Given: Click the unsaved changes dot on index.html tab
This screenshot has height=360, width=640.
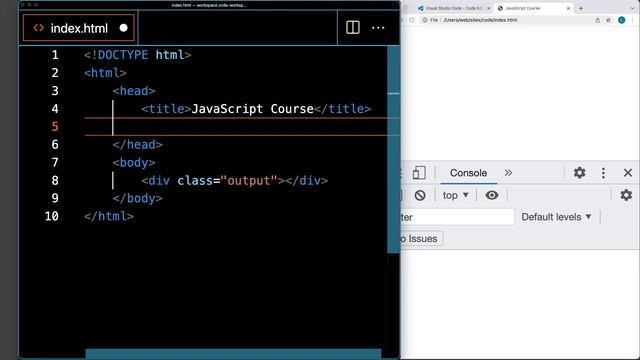Looking at the screenshot, I should coord(123,28).
